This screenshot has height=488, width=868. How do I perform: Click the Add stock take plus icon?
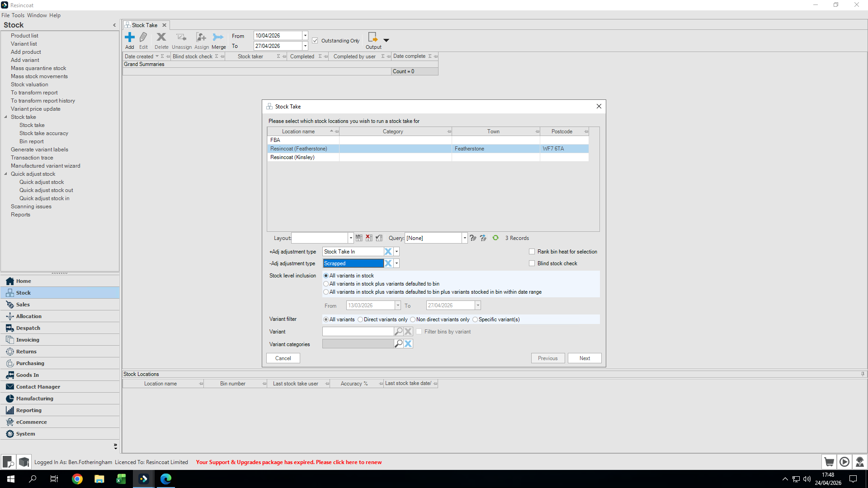tap(130, 37)
